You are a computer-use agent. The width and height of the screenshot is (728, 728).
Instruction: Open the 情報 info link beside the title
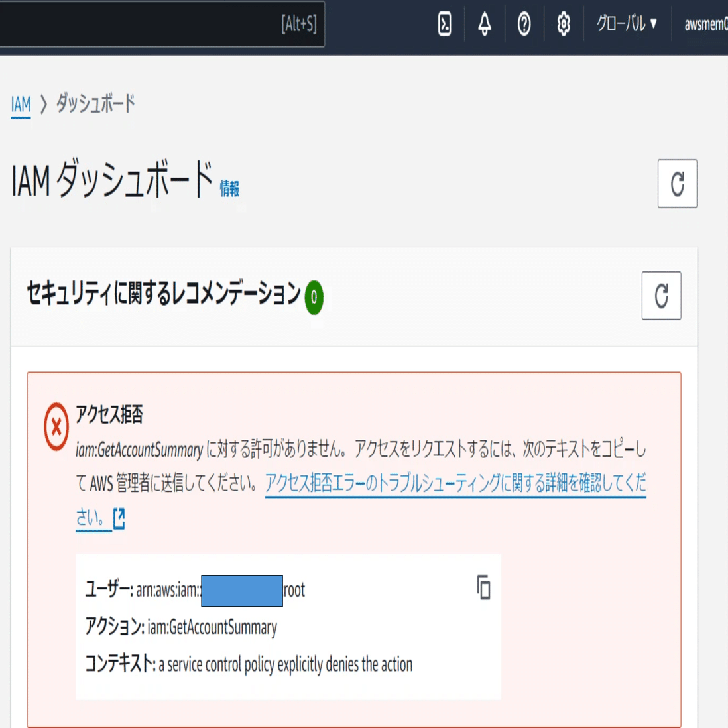click(x=229, y=189)
